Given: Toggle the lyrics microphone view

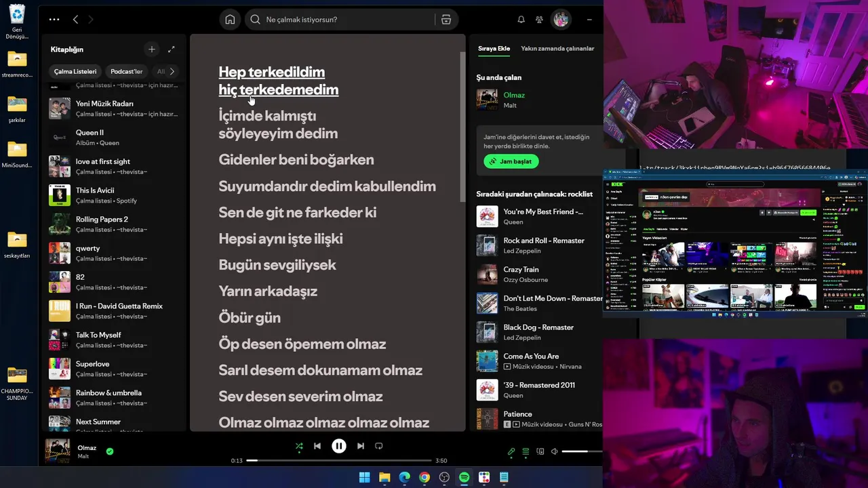Looking at the screenshot, I should (511, 451).
